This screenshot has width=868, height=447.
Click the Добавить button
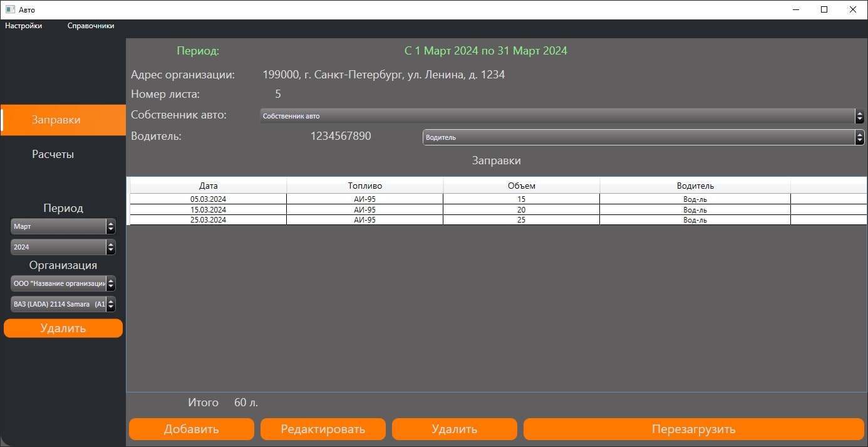192,429
